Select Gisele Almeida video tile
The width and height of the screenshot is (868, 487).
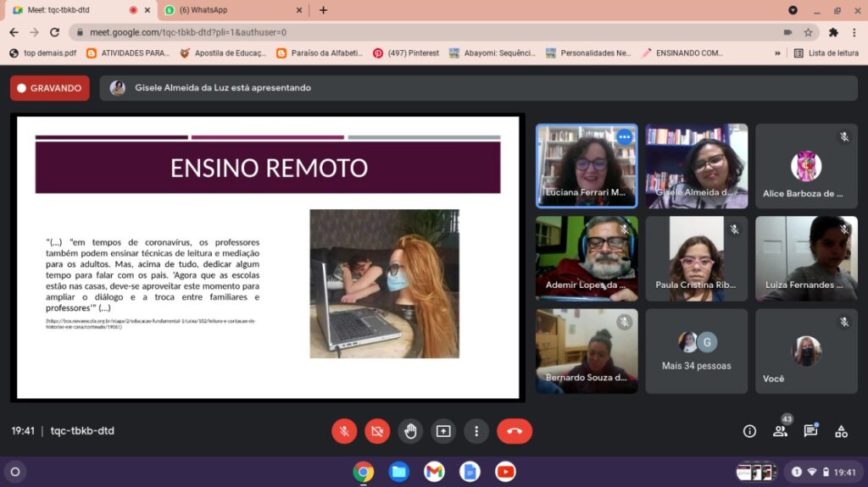[x=697, y=166]
